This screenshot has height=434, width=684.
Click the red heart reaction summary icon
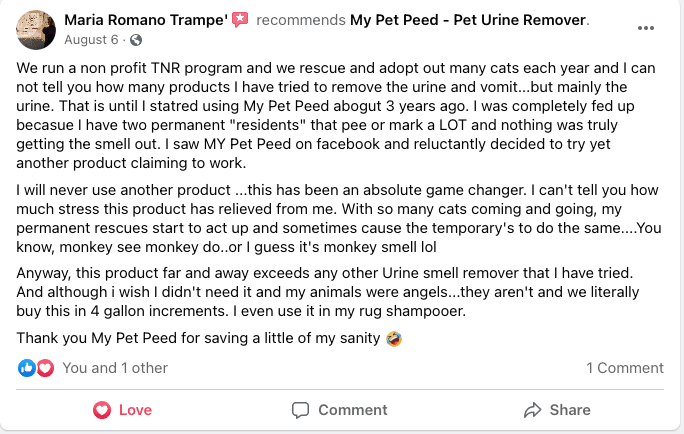coord(44,368)
